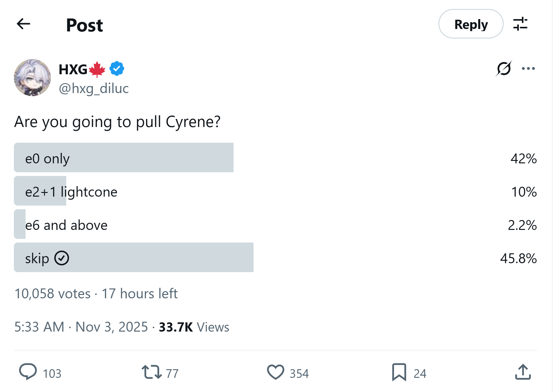Image resolution: width=553 pixels, height=392 pixels.
Task: Share the post using upload icon
Action: [523, 372]
